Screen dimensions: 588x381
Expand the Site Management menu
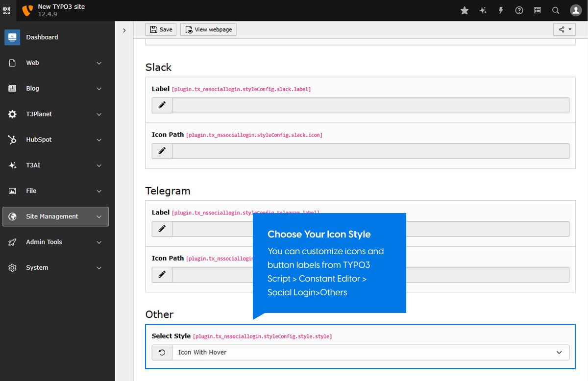tap(55, 216)
